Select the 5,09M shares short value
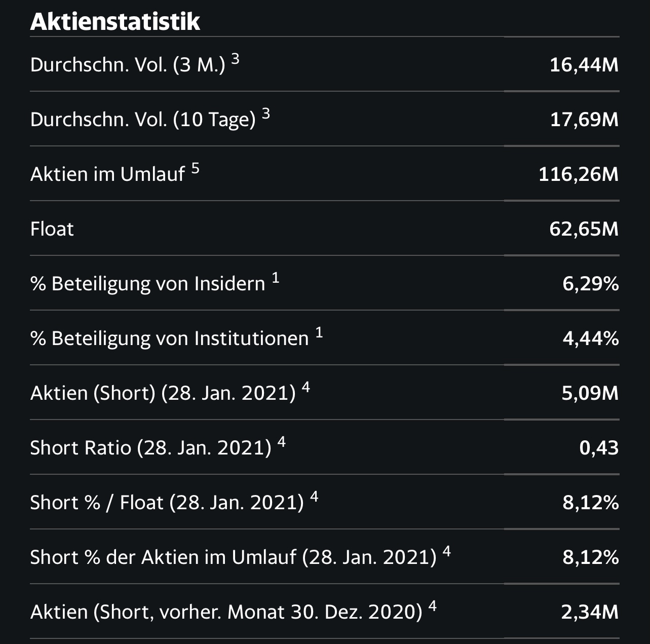Image resolution: width=650 pixels, height=644 pixels. click(590, 393)
